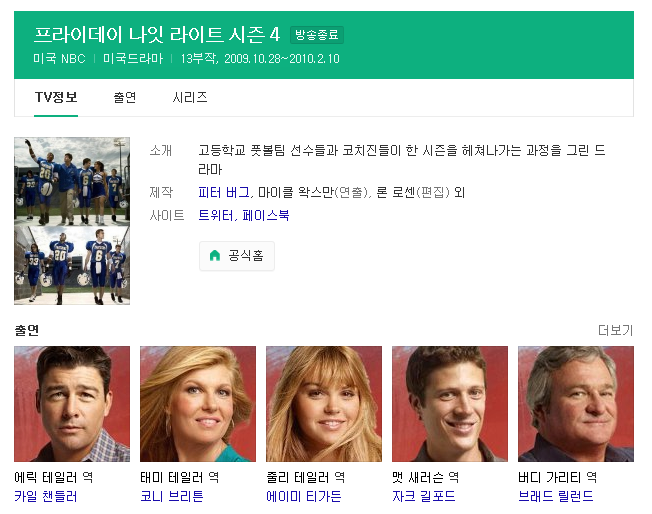Click 코니 브리튼 actor photo
Screen dimensions: 652x514
pos(198,404)
